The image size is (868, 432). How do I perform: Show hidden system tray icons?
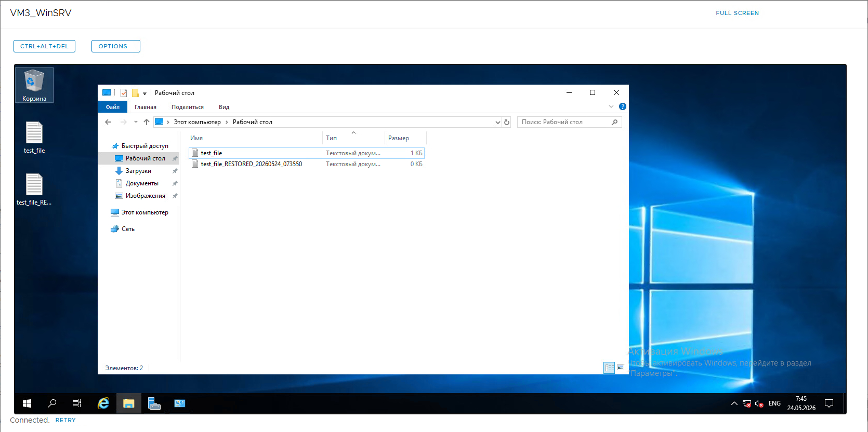[734, 403]
